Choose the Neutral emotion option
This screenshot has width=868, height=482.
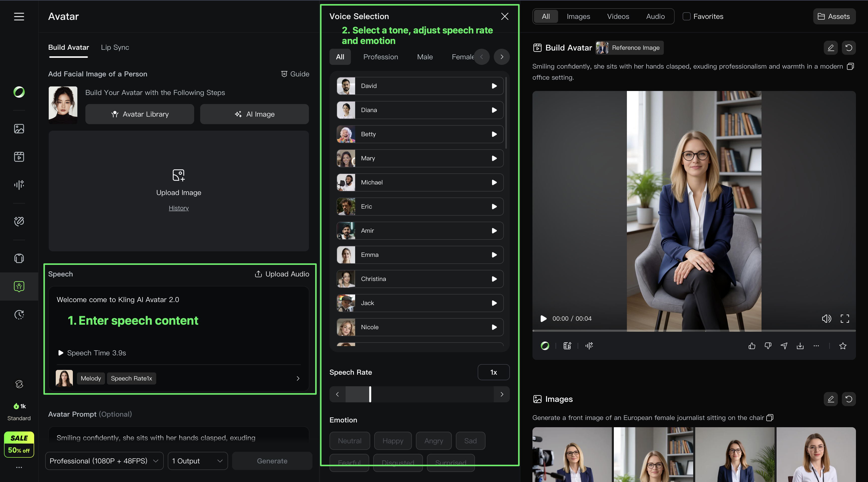click(349, 441)
